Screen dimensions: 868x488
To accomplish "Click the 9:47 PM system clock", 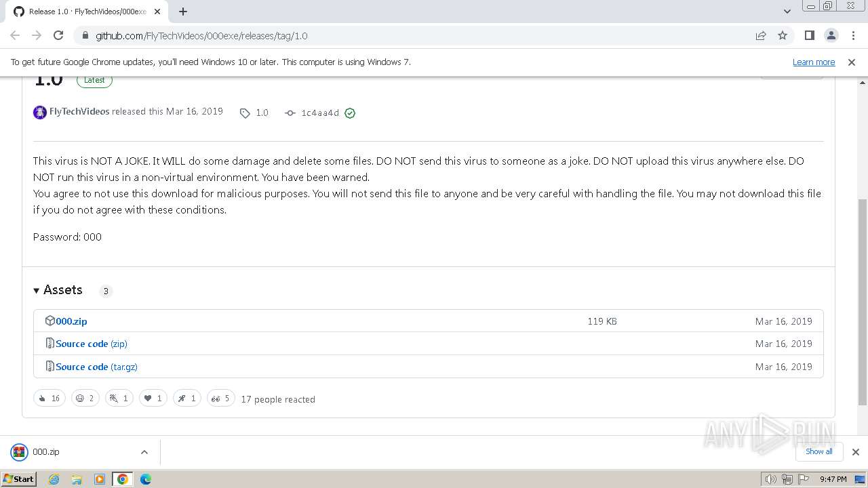I will click(833, 479).
